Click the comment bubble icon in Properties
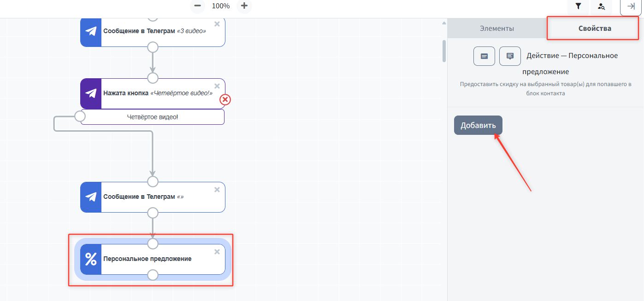The width and height of the screenshot is (644, 301). pyautogui.click(x=510, y=56)
